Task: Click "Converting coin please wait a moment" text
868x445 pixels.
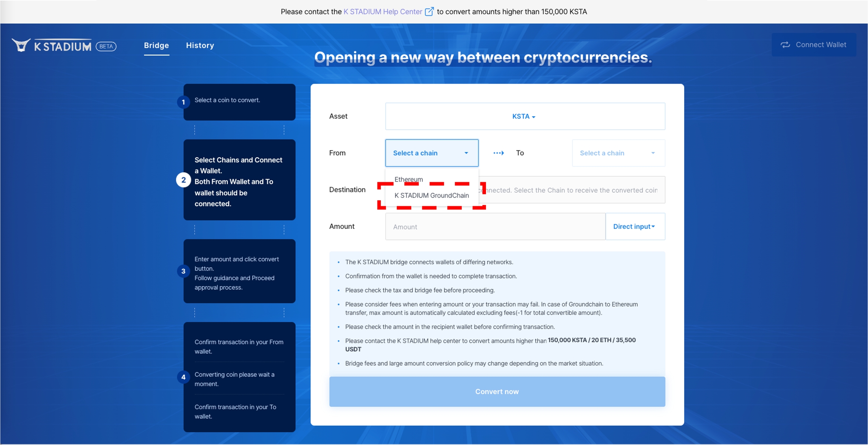Action: coord(234,379)
